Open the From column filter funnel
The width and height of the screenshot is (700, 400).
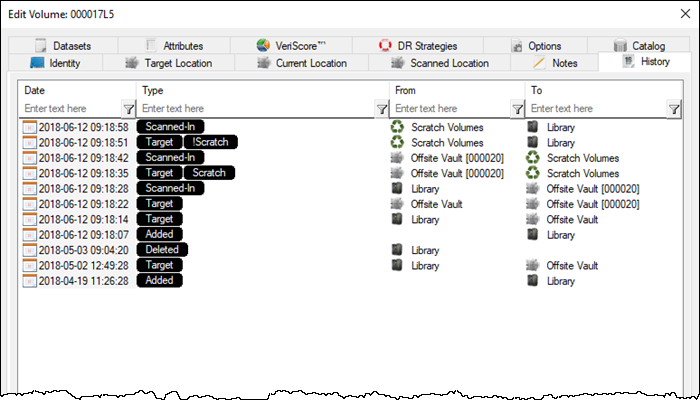tap(517, 108)
